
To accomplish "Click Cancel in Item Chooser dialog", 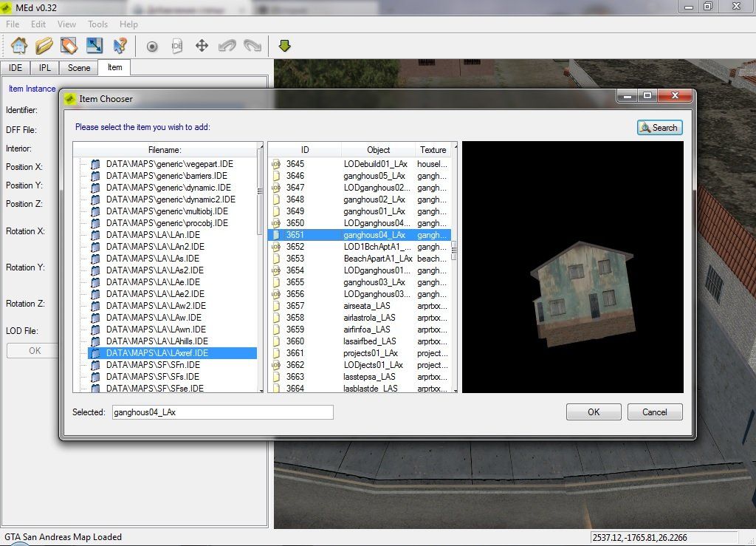I will coord(655,412).
